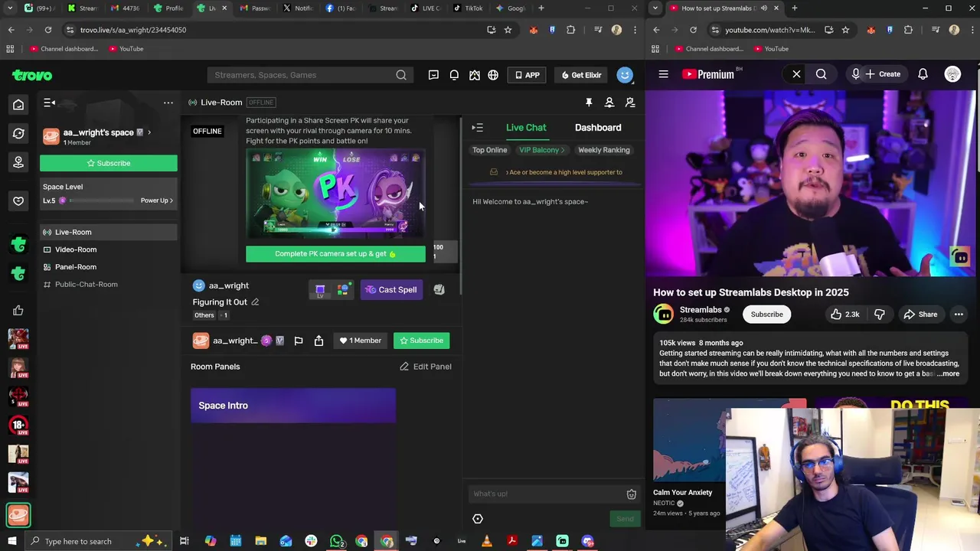Open YouTube hamburger guide menu

click(x=663, y=74)
